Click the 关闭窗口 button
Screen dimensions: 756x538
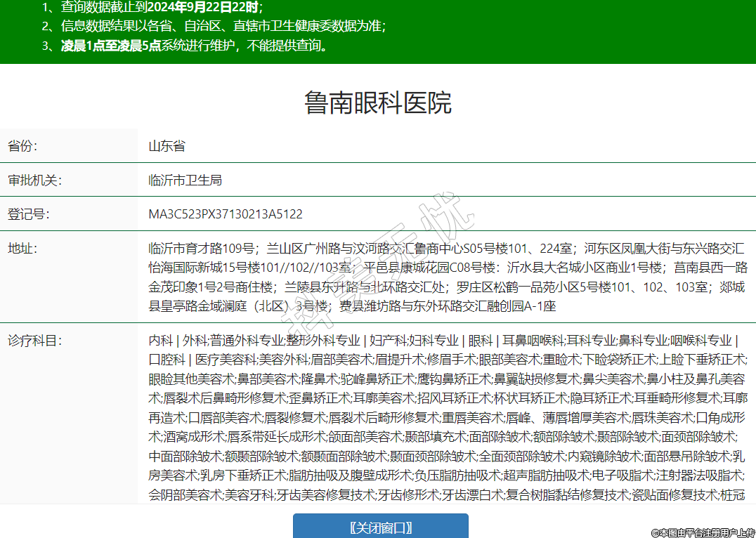tap(380, 527)
